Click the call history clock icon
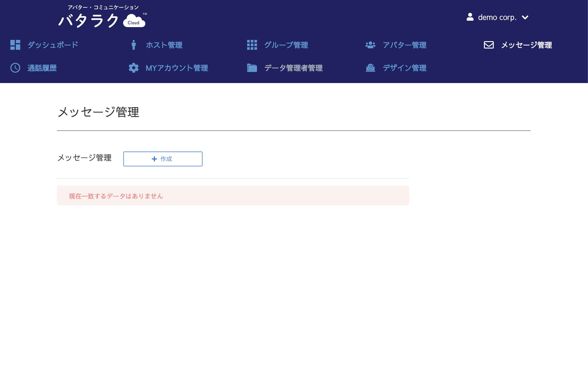This screenshot has width=588, height=377. (x=15, y=68)
